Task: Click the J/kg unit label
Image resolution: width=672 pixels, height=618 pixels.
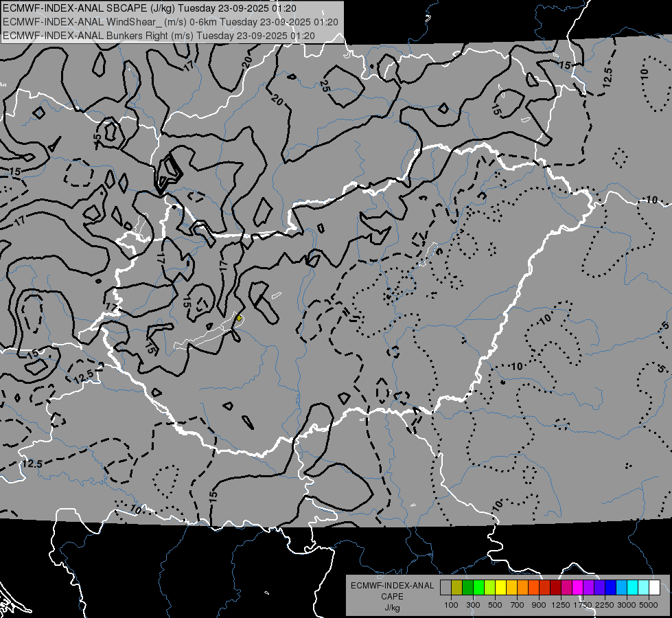Action: point(392,608)
